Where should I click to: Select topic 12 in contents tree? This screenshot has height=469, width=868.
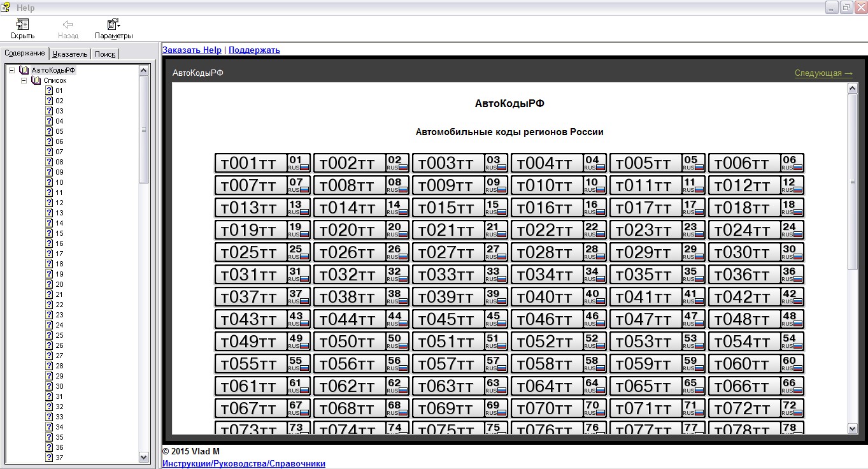(x=59, y=203)
